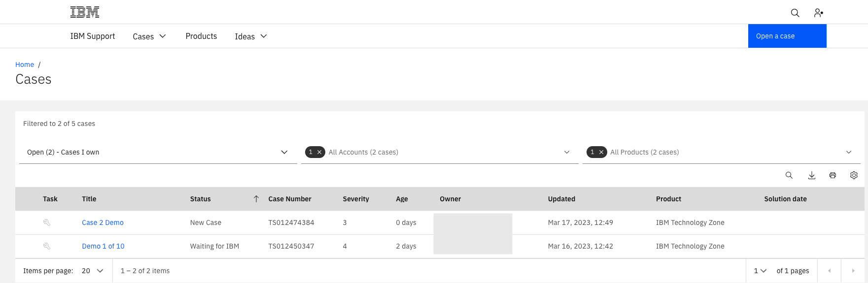The image size is (868, 283).
Task: Open the site search magnifier in header
Action: tap(795, 13)
